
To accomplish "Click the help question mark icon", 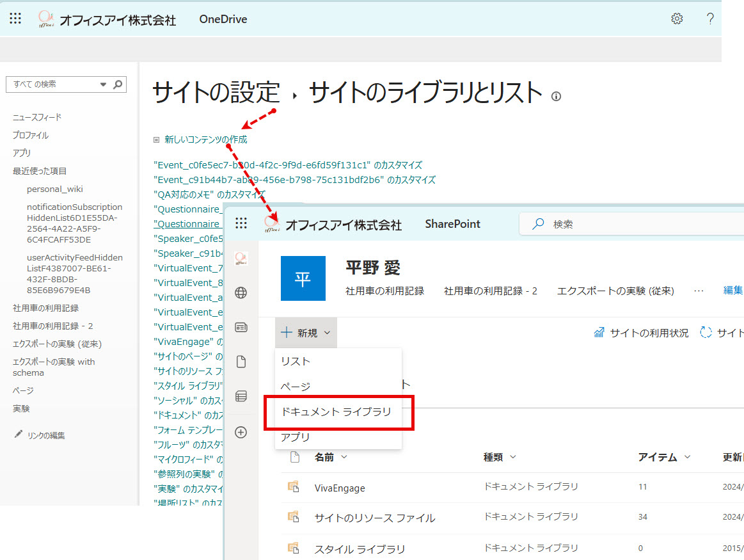I will pyautogui.click(x=710, y=19).
